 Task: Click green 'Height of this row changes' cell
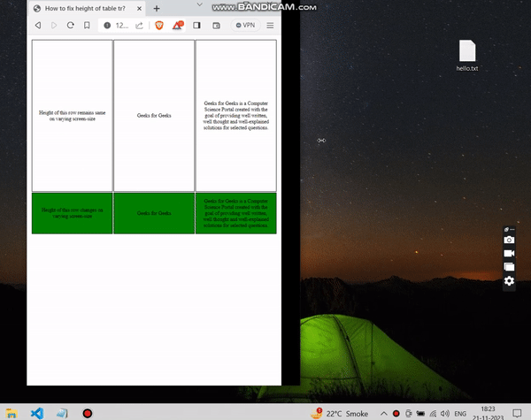(73, 213)
